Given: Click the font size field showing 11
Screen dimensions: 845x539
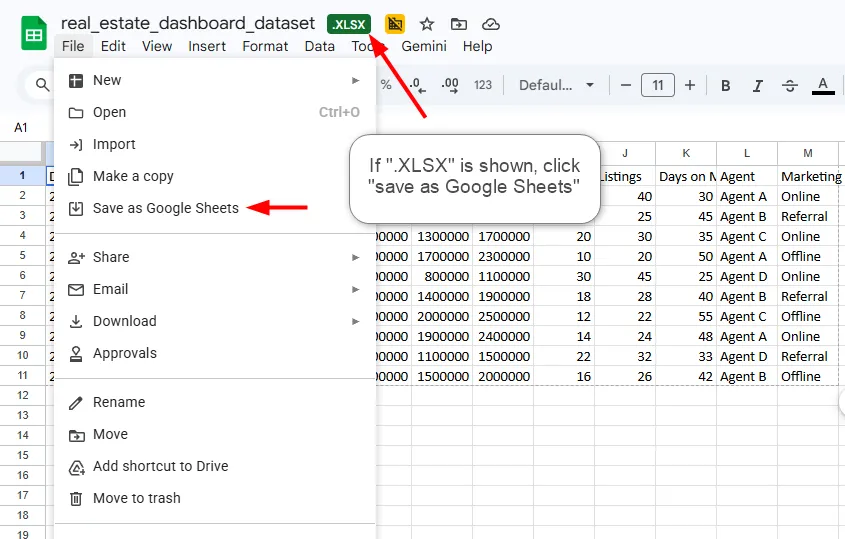Looking at the screenshot, I should tap(657, 85).
